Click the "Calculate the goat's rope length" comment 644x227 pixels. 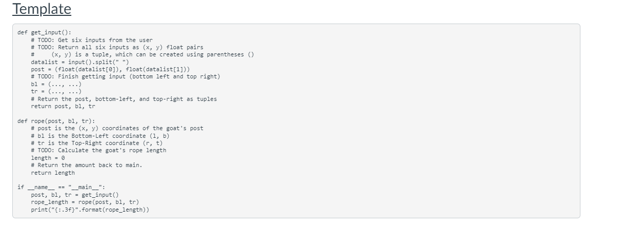point(98,150)
